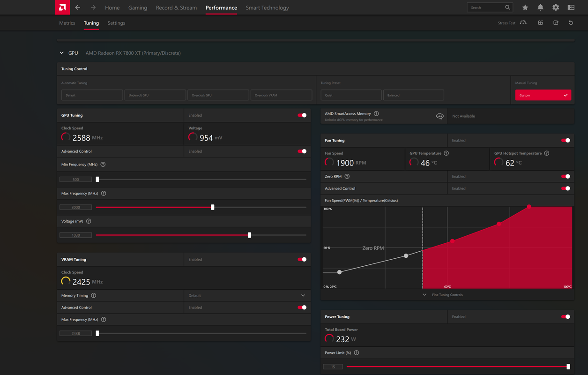The image size is (588, 375).
Task: Click the SmartAccess Memory brain icon
Action: click(439, 116)
